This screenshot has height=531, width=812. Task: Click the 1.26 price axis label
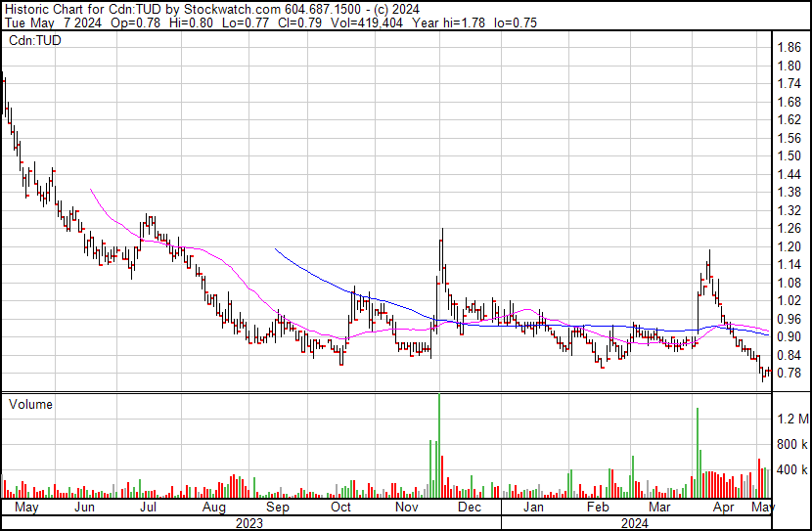pyautogui.click(x=789, y=228)
